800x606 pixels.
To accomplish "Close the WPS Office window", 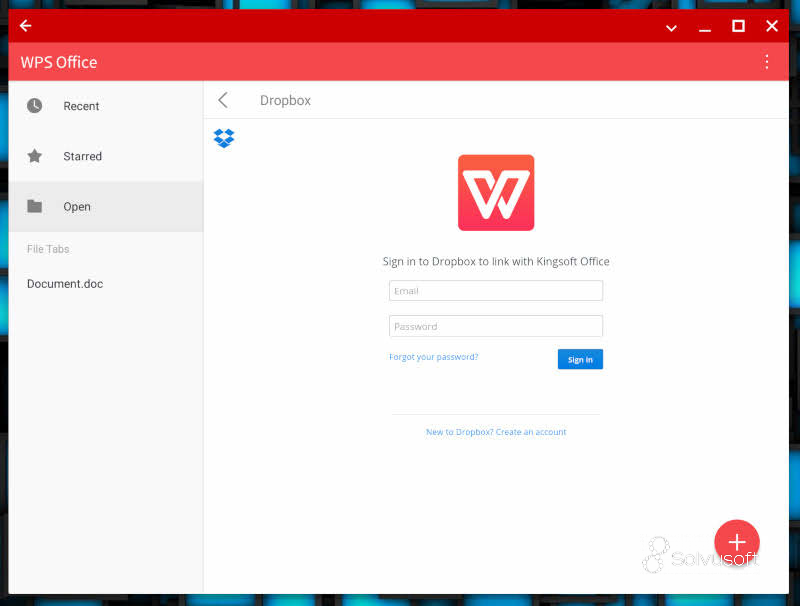I will pyautogui.click(x=771, y=26).
